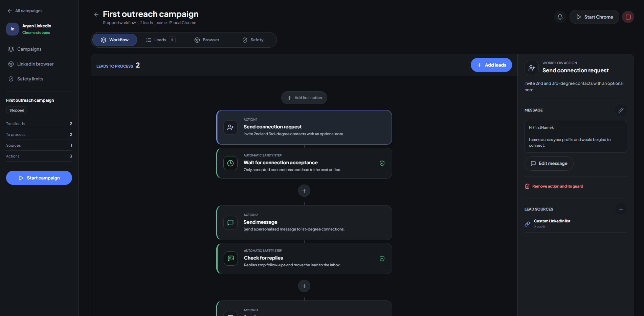Switch to the Safety tab

(253, 40)
